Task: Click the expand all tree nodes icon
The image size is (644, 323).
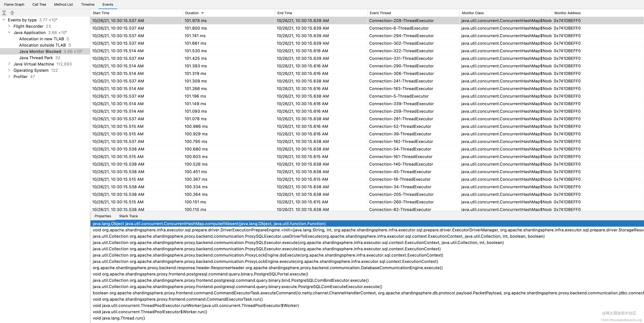Action: pos(4,13)
